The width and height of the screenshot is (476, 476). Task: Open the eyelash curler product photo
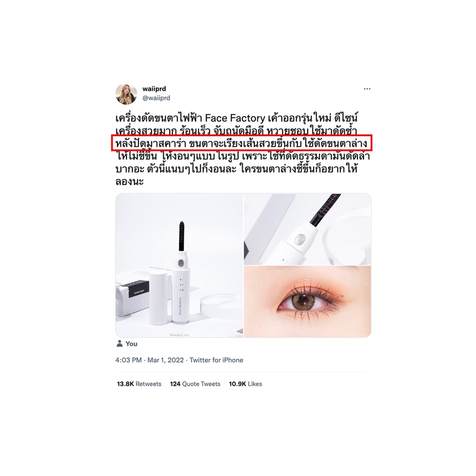[x=179, y=265]
